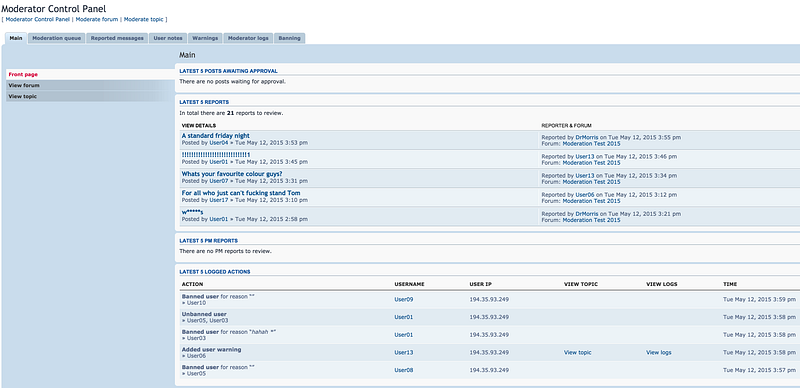Viewport: 800px width, 388px height.
Task: Open the Warnings tab
Action: point(205,38)
